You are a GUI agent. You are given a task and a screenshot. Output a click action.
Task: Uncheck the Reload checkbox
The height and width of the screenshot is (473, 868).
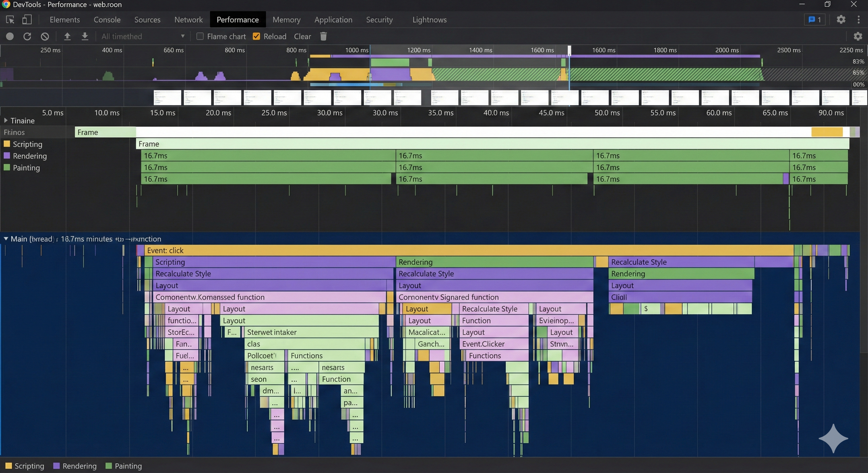click(x=256, y=37)
